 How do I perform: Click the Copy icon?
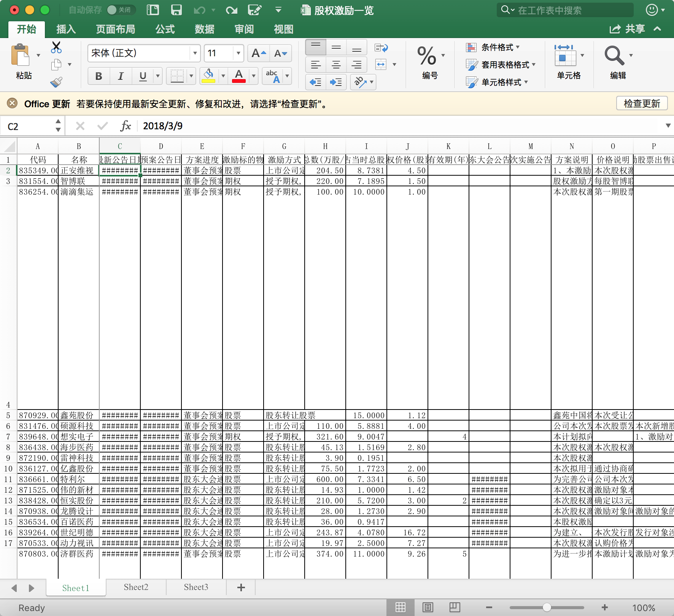click(56, 65)
